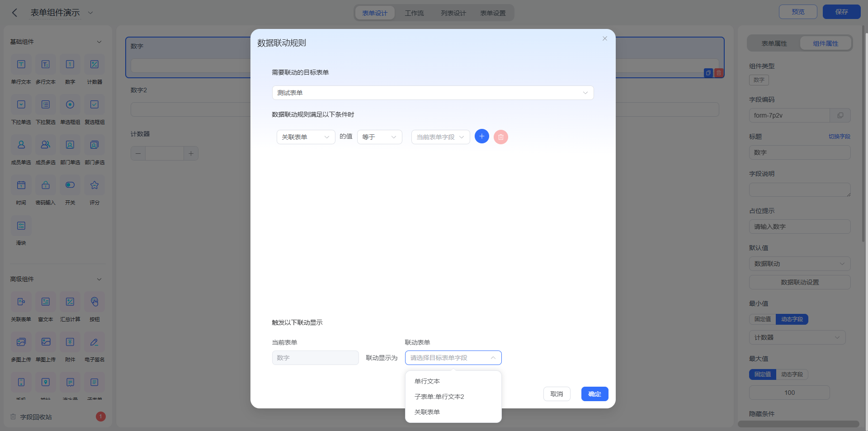Open the 计数器 dynamic field dropdown
The height and width of the screenshot is (431, 868).
(x=797, y=337)
